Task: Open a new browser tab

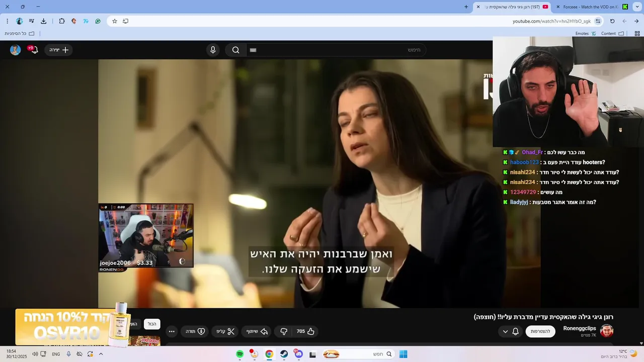Action: pyautogui.click(x=466, y=7)
